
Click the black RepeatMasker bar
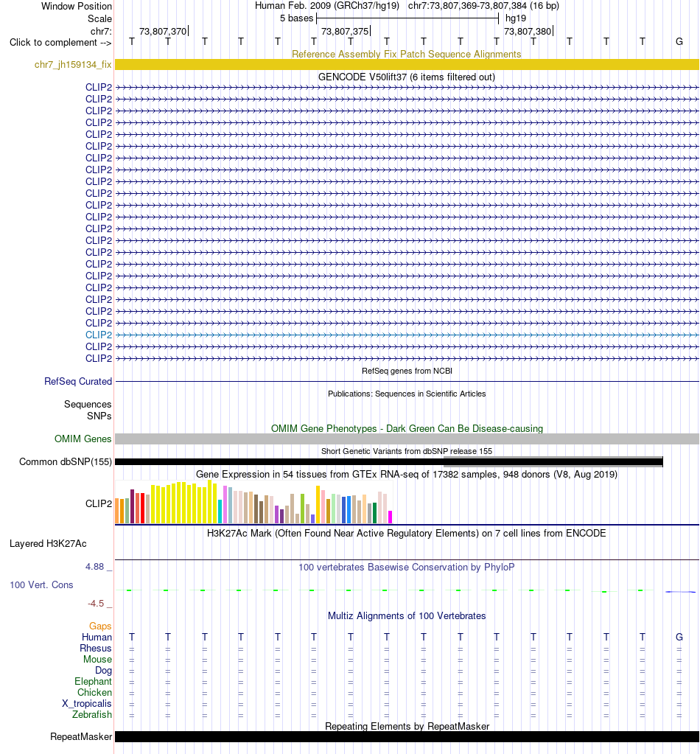(407, 737)
